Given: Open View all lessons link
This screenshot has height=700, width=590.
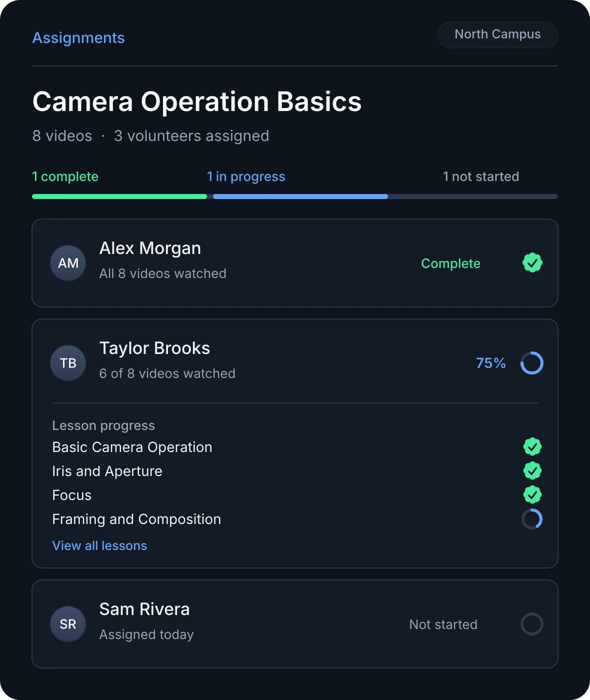Looking at the screenshot, I should click(x=99, y=545).
